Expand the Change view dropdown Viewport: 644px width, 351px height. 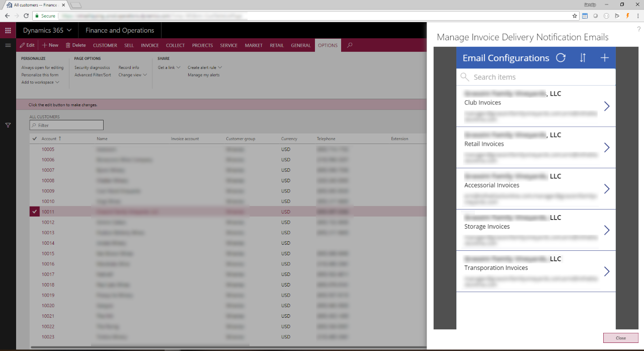point(133,75)
